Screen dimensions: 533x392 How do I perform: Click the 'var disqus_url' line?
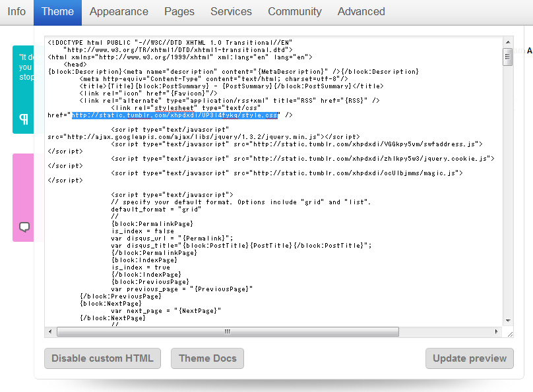[x=172, y=238]
